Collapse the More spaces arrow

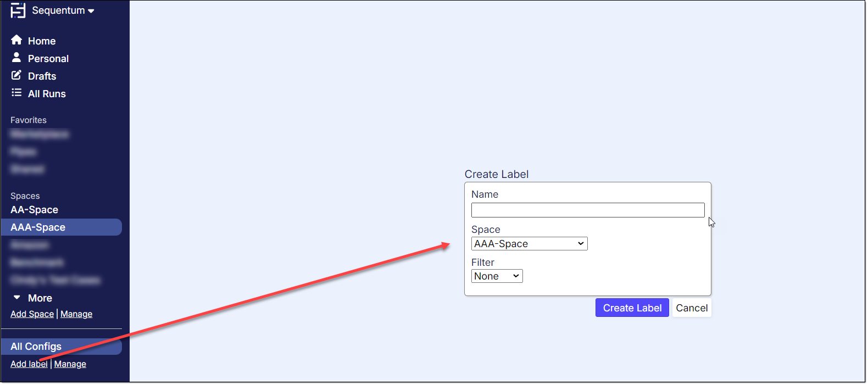pos(17,298)
